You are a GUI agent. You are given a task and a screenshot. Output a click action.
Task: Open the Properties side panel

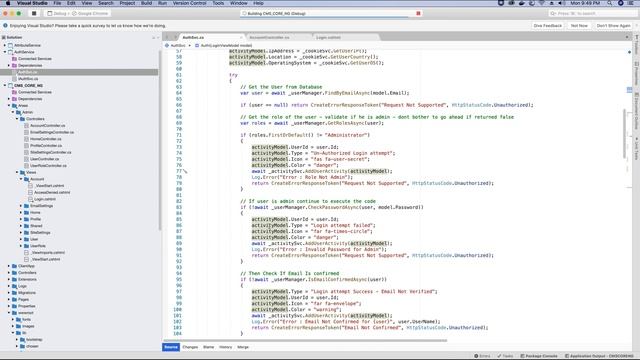tap(636, 74)
